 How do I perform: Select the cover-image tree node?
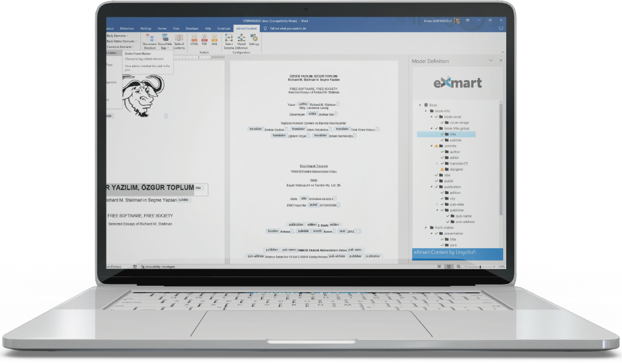coord(459,123)
